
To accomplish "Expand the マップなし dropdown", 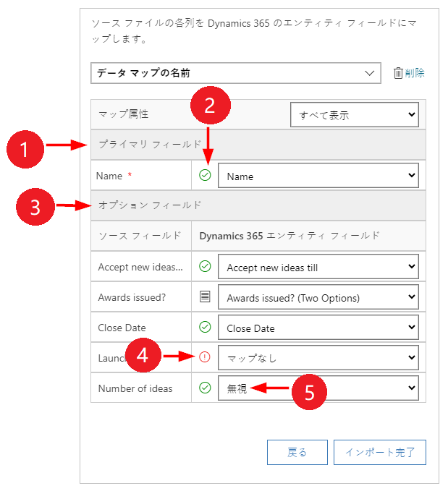I will (318, 358).
